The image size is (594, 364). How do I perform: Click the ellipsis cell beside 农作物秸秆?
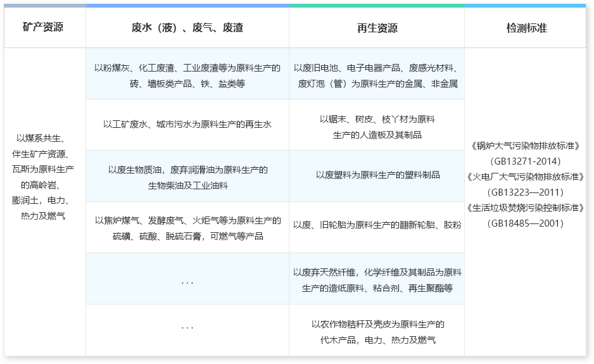click(x=187, y=330)
